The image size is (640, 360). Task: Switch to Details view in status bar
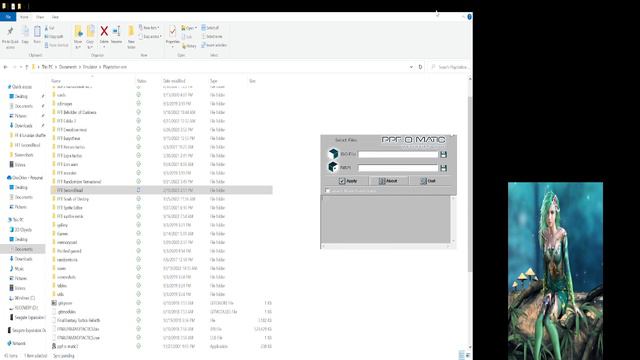[x=461, y=356]
